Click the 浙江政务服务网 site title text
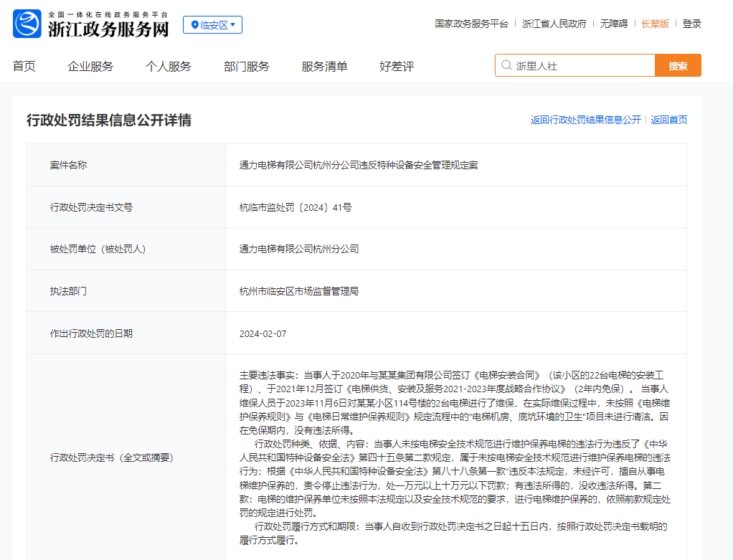 pyautogui.click(x=108, y=29)
